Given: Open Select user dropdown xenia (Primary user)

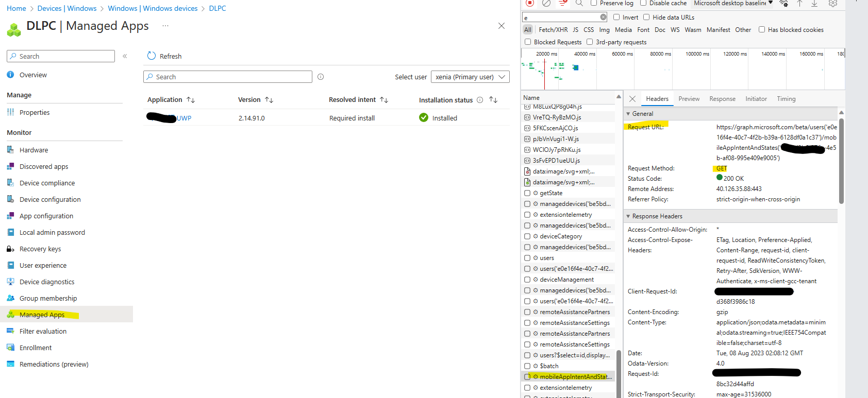Looking at the screenshot, I should coord(470,77).
